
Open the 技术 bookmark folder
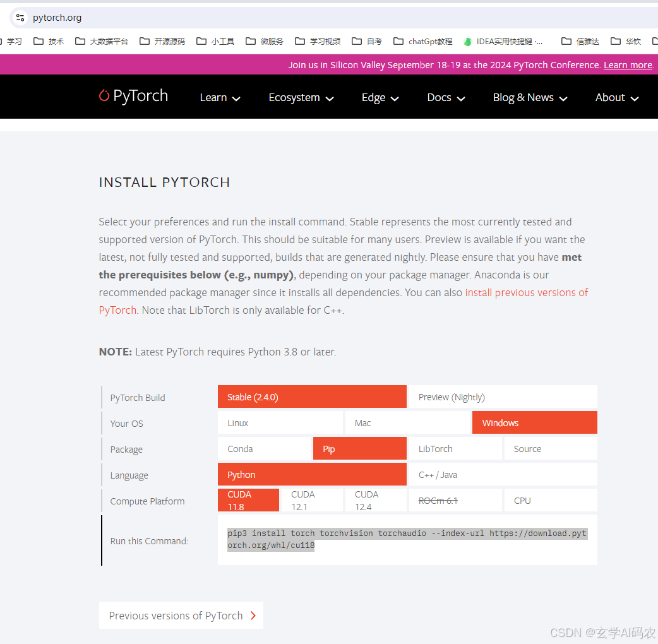tap(49, 41)
